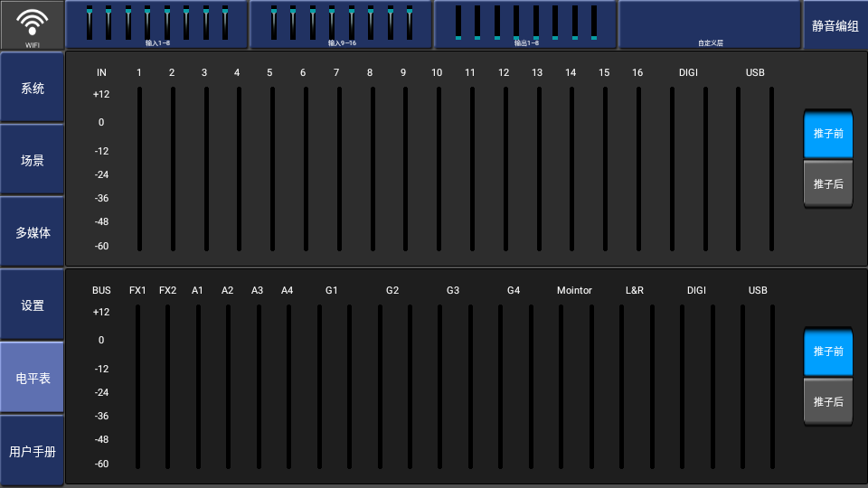Select input channel 14 meter label
868x488 pixels.
(x=571, y=72)
